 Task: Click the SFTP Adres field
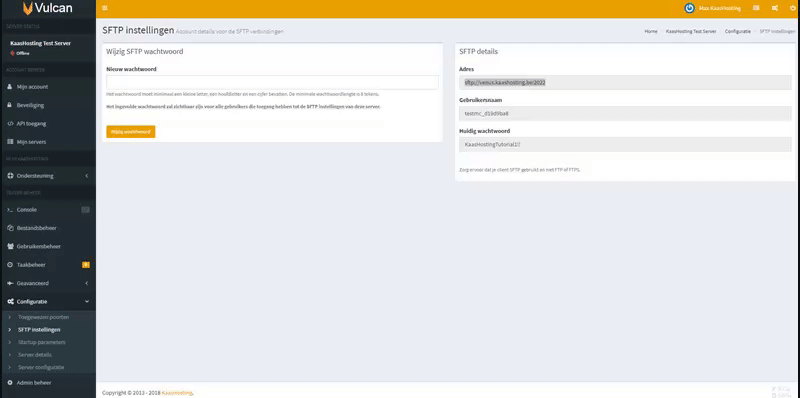point(625,83)
